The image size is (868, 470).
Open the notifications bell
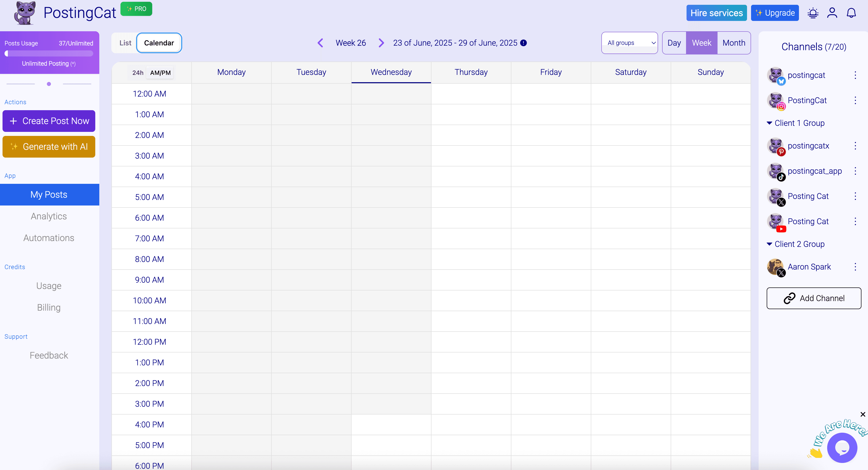[851, 13]
